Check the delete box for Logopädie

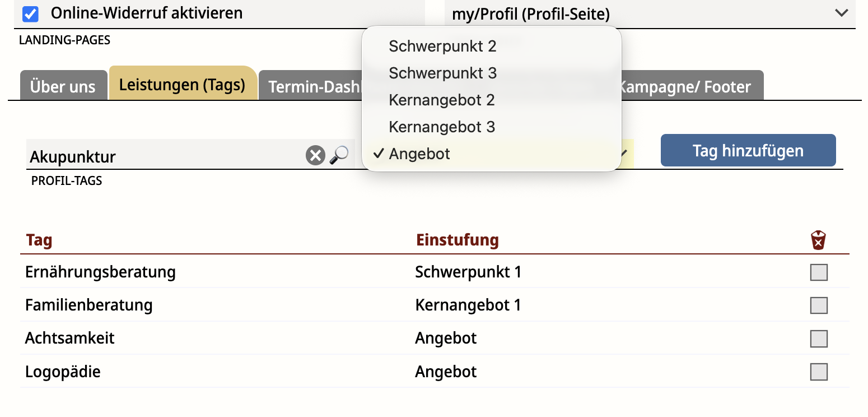(819, 372)
